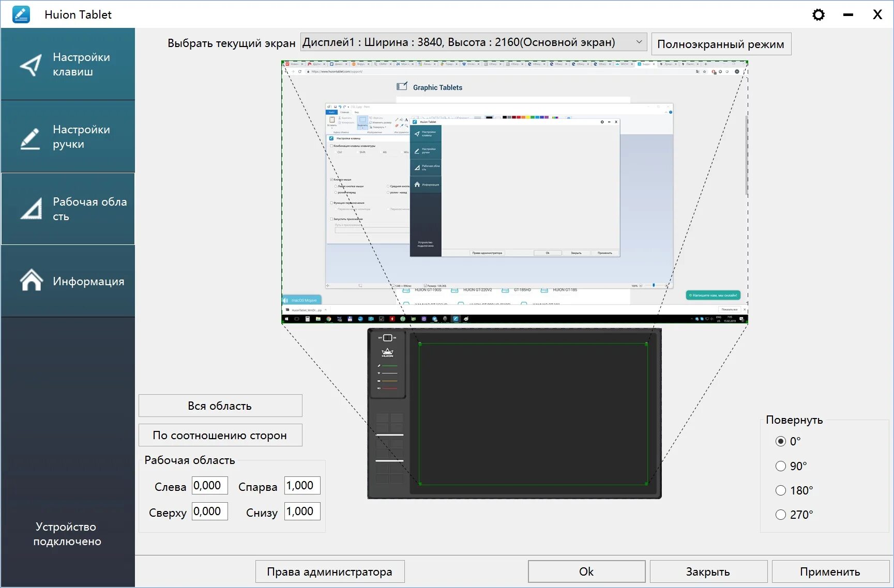The height and width of the screenshot is (588, 894).
Task: Open the Информация sidebar tab
Action: coord(68,281)
